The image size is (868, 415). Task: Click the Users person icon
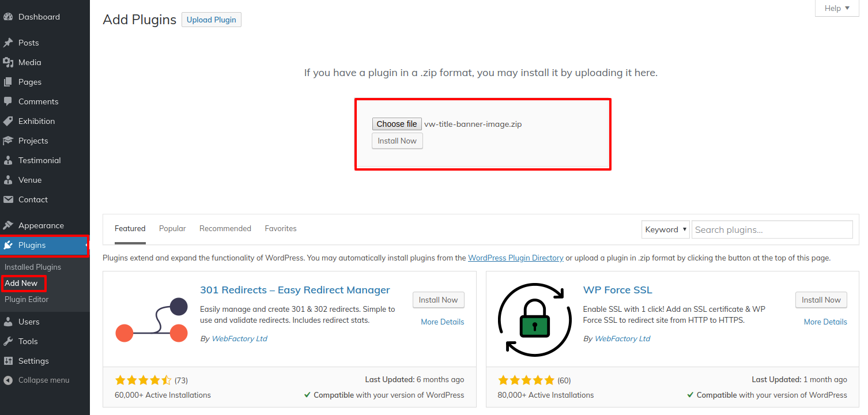point(8,322)
